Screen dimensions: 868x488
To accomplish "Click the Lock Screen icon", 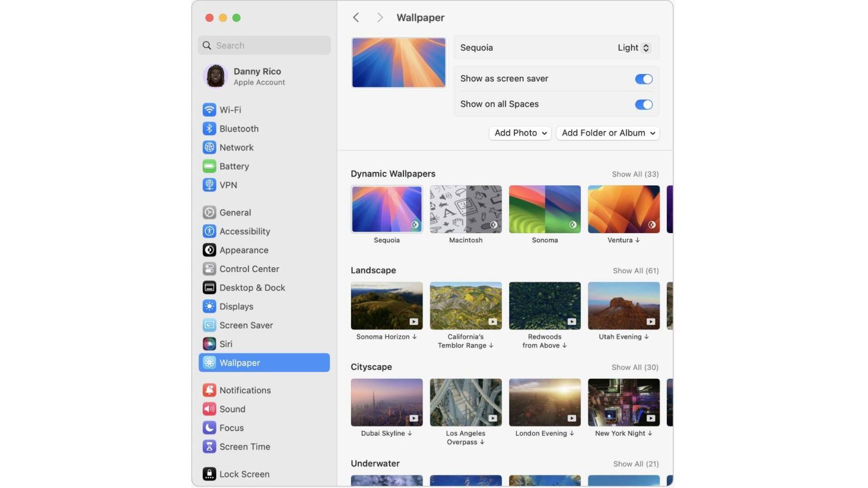I will (x=209, y=474).
